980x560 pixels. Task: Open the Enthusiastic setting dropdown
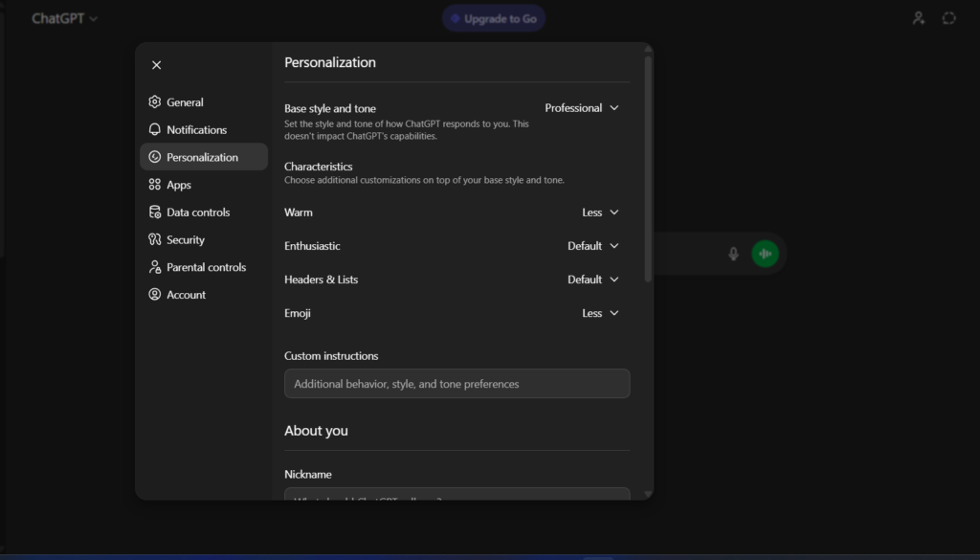pos(593,245)
